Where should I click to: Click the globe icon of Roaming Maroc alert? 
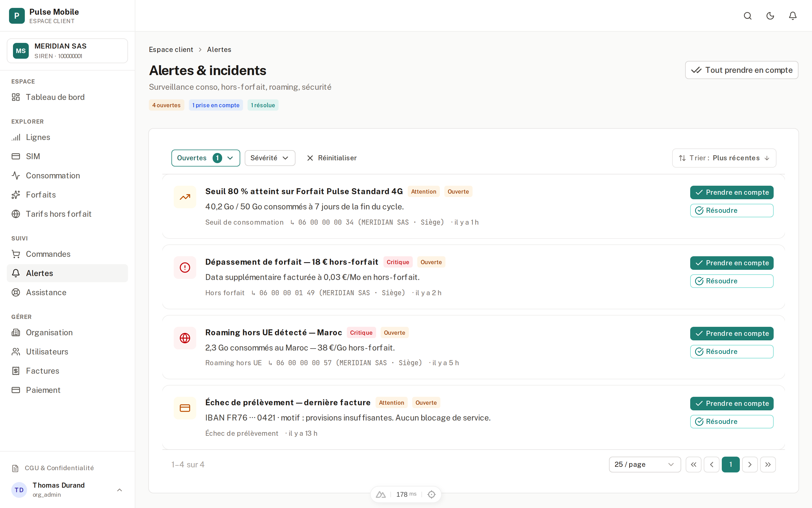click(185, 338)
